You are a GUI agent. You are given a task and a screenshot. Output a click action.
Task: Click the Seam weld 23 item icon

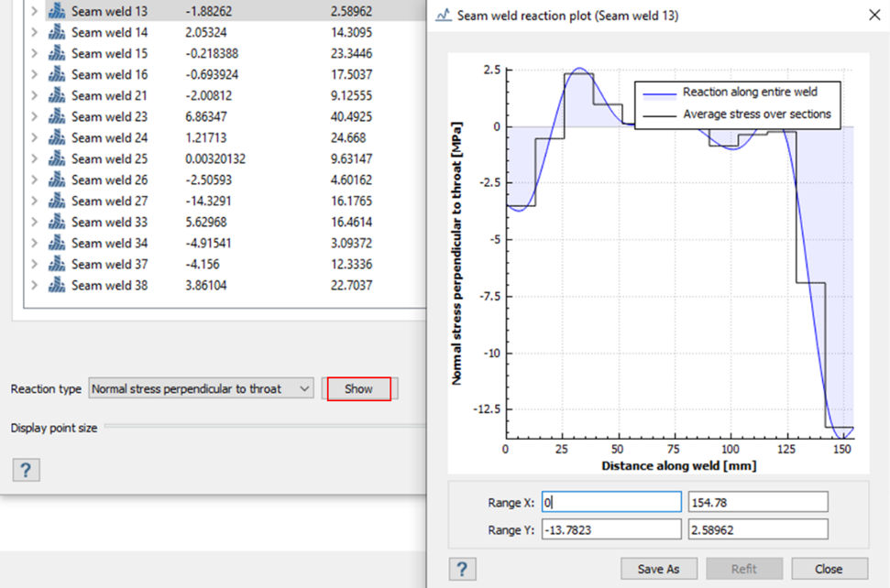[57, 117]
